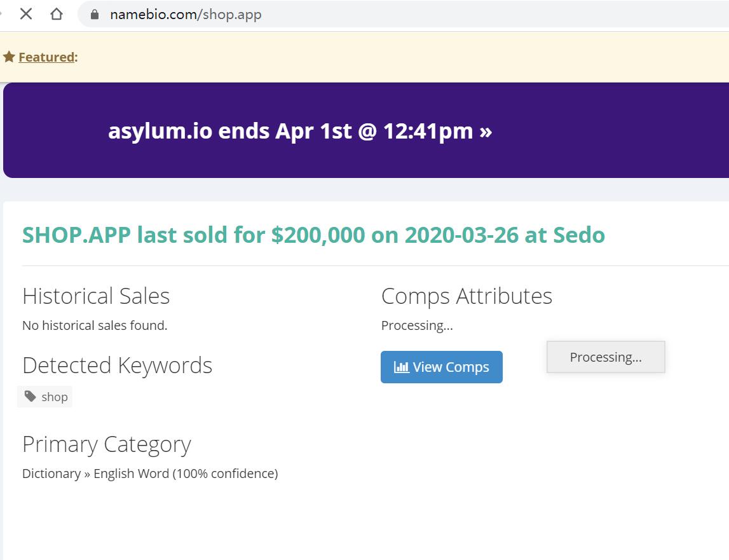729x560 pixels.
Task: Click the star icon beside Featured
Action: point(9,57)
